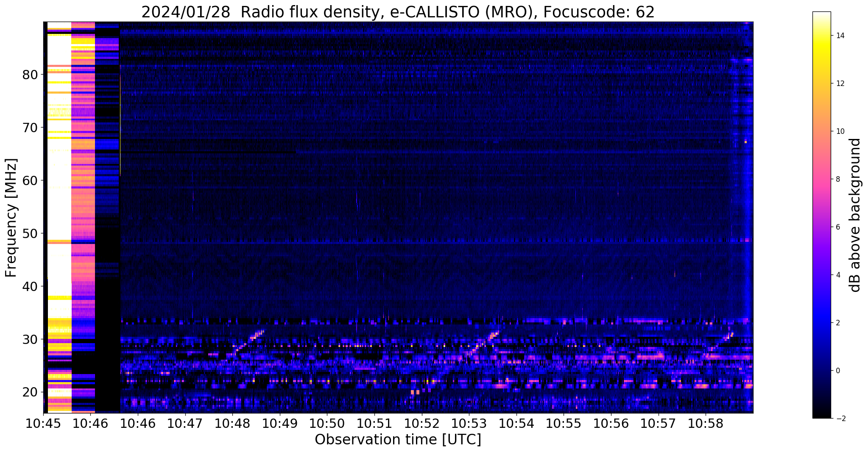This screenshot has height=452, width=868.
Task: Click the 30 MHz frequency tick label
Action: [x=30, y=339]
